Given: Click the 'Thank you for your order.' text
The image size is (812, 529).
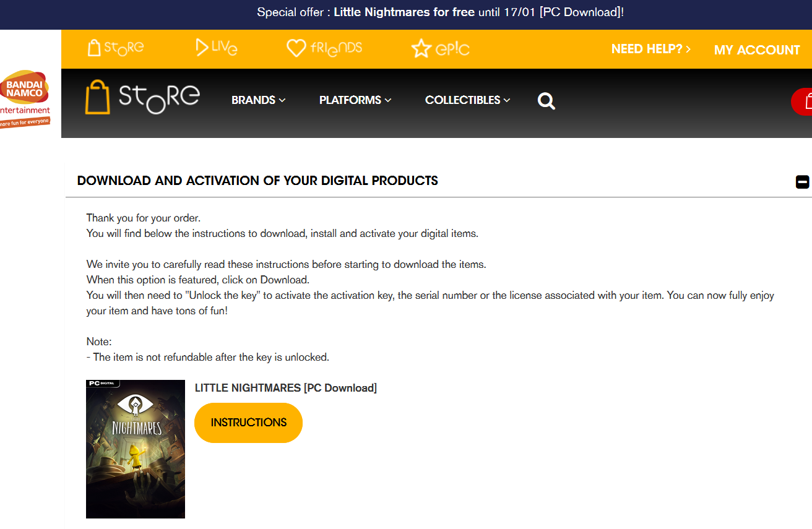Looking at the screenshot, I should (x=144, y=218).
